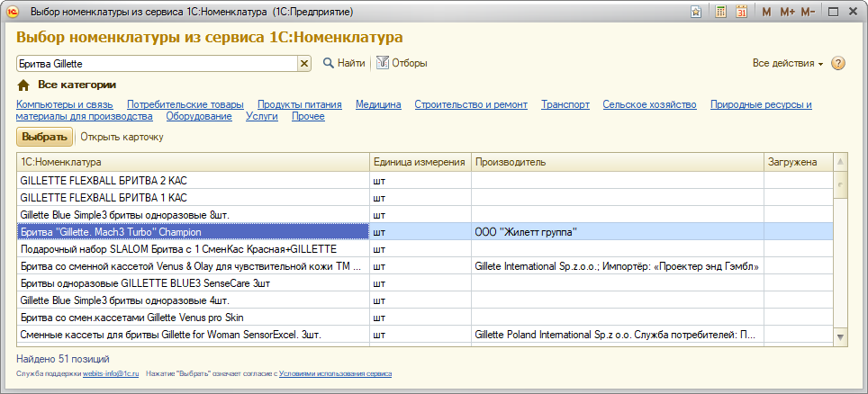The width and height of the screenshot is (868, 394).
Task: Click manufacturer cell Gillete International Sp.z.o.o.
Action: coord(618,266)
